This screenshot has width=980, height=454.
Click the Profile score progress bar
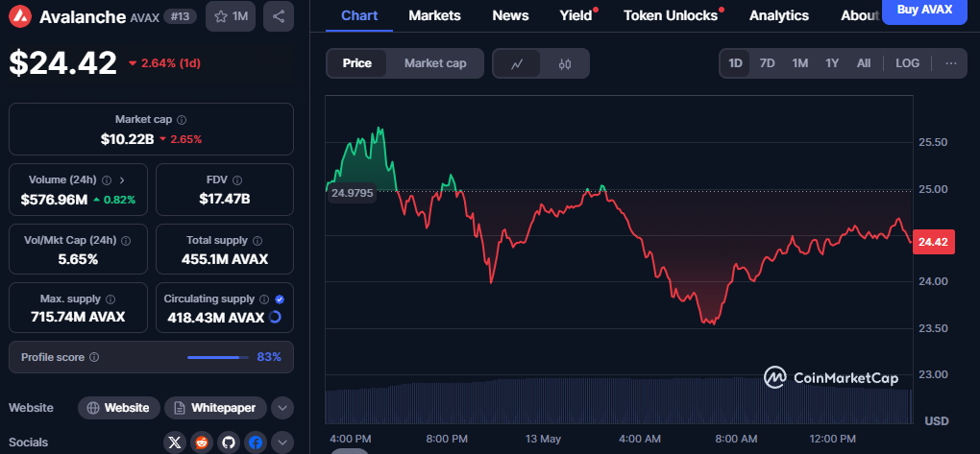217,357
